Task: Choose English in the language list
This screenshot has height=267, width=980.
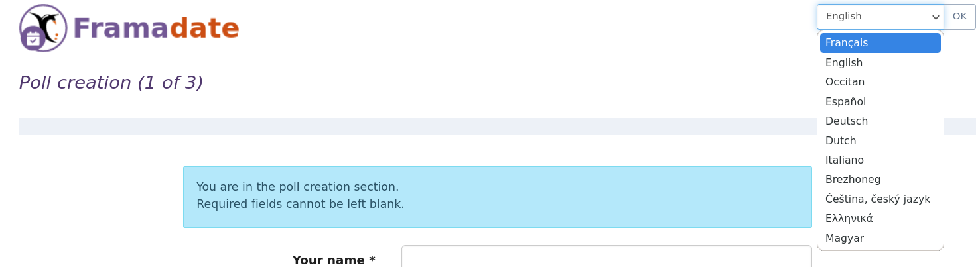Action: [x=880, y=62]
